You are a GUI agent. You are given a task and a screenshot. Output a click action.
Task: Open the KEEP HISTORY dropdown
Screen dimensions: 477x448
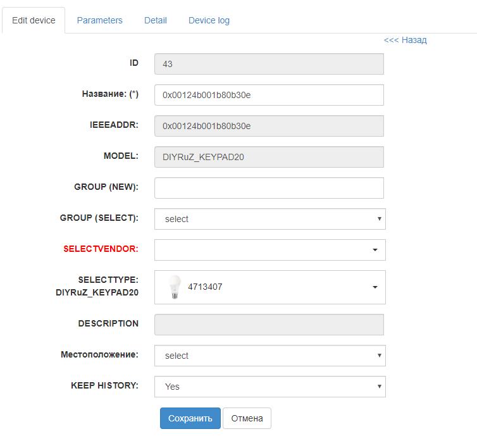point(269,387)
